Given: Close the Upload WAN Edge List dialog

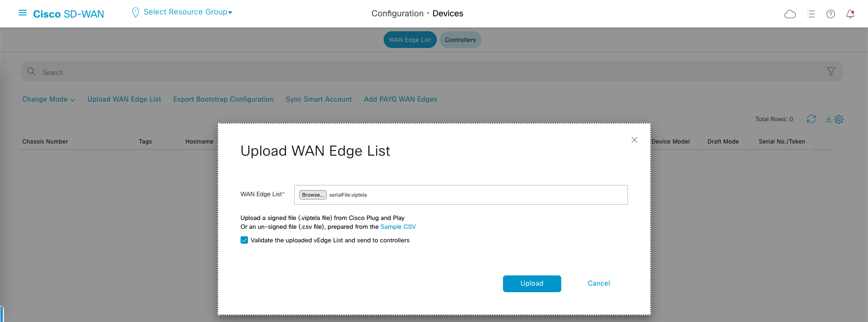Looking at the screenshot, I should 634,140.
